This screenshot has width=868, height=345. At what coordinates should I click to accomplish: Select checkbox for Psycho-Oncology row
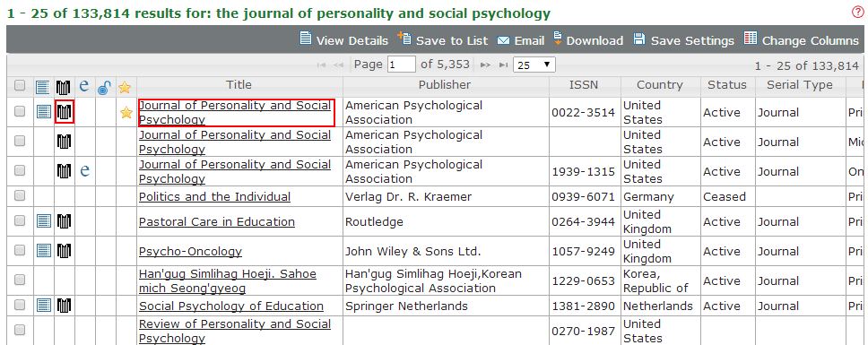(20, 250)
